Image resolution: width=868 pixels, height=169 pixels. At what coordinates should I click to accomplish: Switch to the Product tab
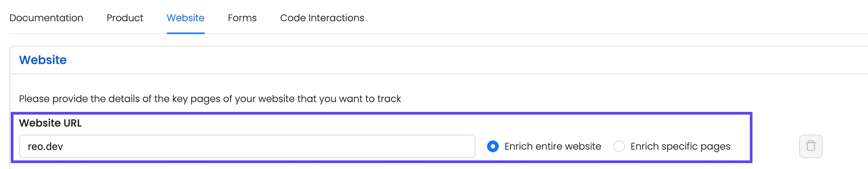(125, 18)
